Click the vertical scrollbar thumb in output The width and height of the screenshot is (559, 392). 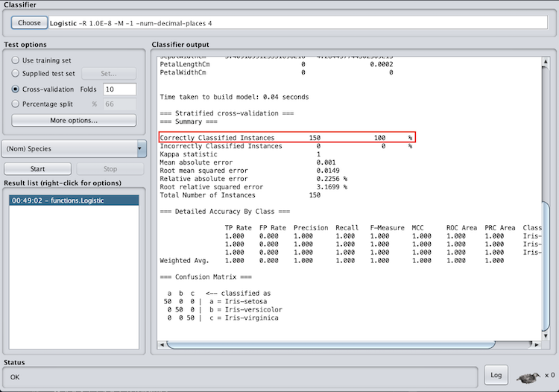tap(546, 266)
